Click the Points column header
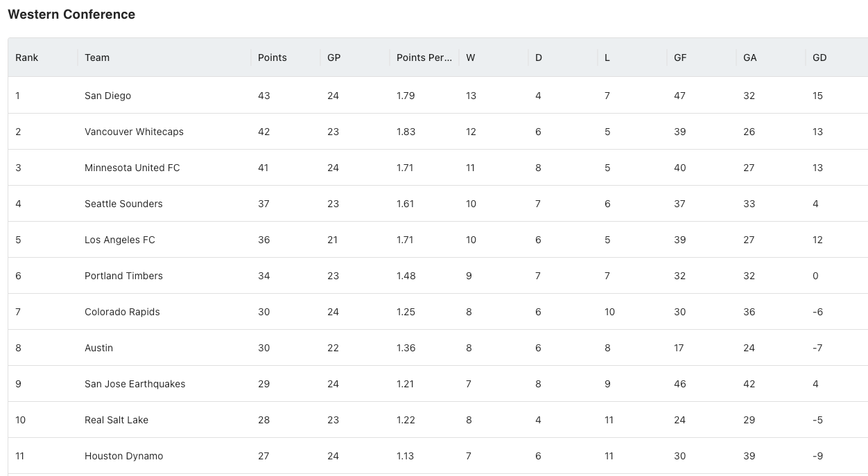The width and height of the screenshot is (868, 476). click(272, 58)
